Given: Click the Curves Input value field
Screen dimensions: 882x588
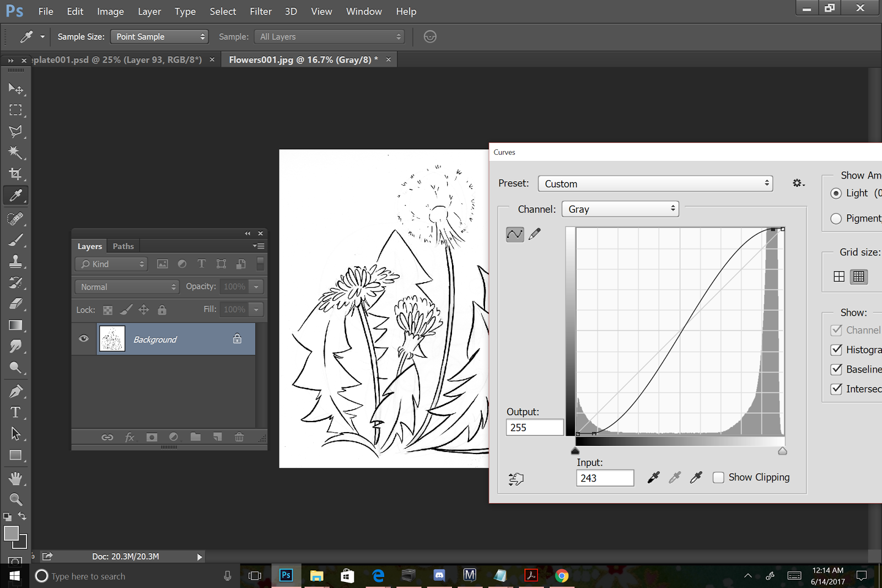Looking at the screenshot, I should click(x=605, y=478).
